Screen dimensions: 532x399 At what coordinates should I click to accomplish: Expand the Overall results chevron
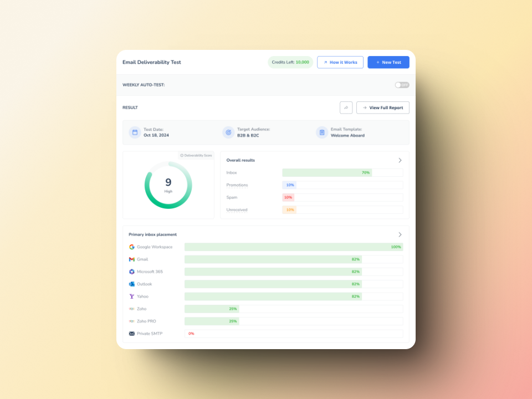pyautogui.click(x=400, y=160)
